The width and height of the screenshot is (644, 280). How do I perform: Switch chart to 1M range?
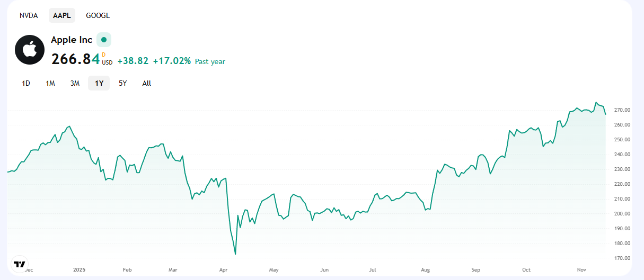tap(50, 83)
